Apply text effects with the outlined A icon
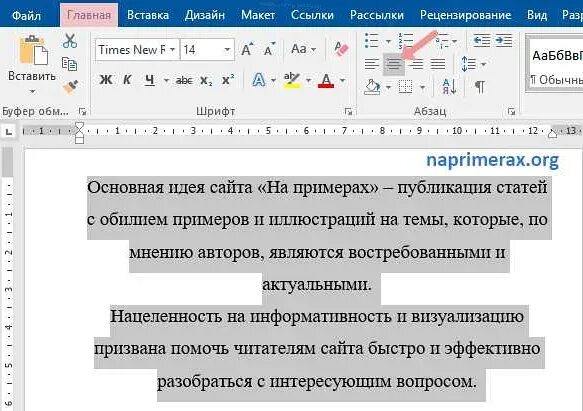This screenshot has height=411, width=583. coord(259,80)
